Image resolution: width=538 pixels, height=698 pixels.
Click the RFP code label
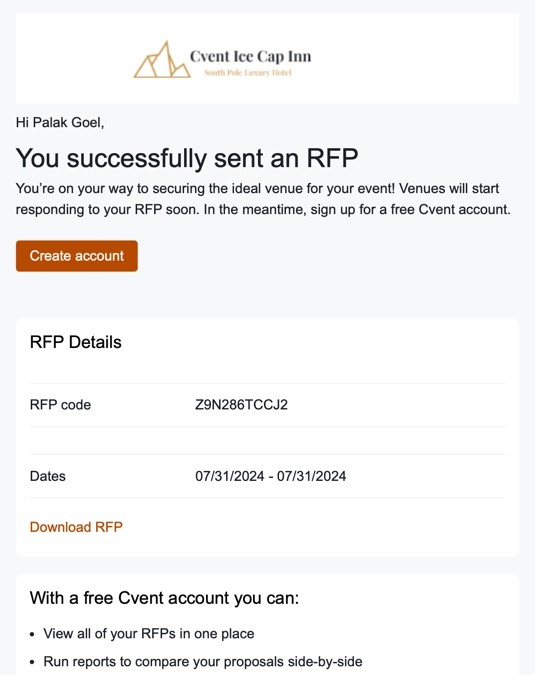tap(60, 405)
